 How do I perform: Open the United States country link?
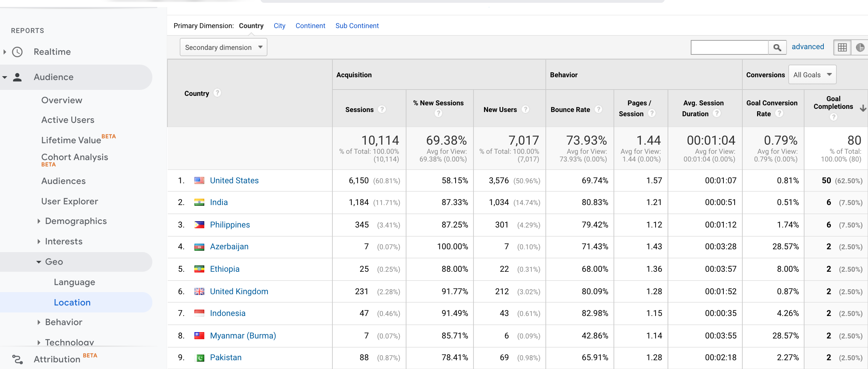[x=234, y=180]
